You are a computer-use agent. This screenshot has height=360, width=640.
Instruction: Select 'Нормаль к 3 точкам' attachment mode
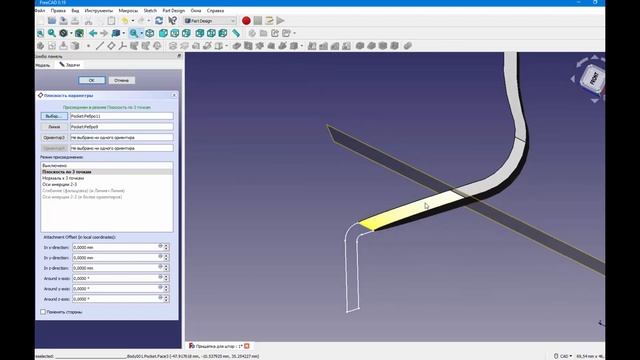coord(63,178)
